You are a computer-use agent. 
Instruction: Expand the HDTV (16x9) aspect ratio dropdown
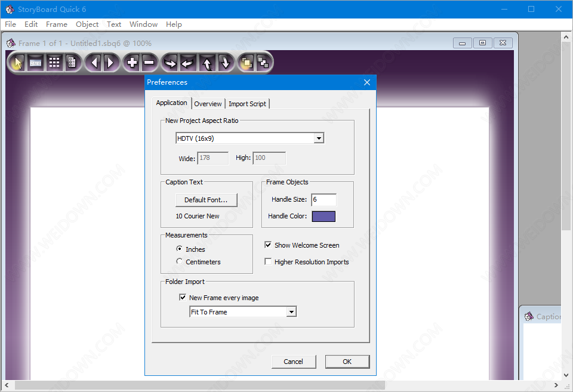(319, 138)
